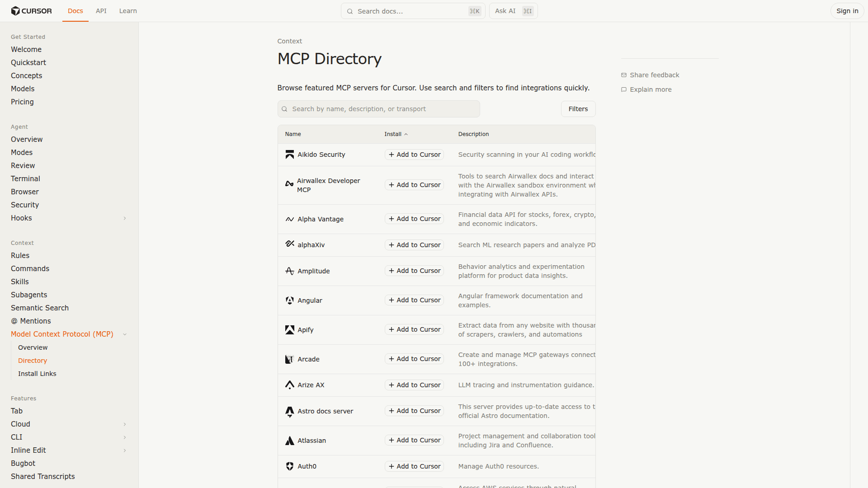
Task: Open the Filters panel
Action: point(578,108)
